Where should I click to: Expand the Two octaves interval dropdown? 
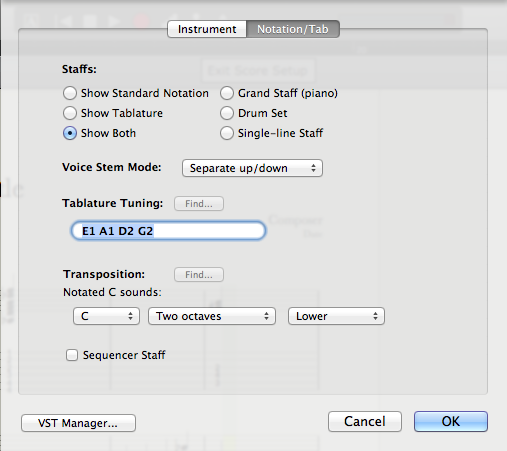(212, 316)
